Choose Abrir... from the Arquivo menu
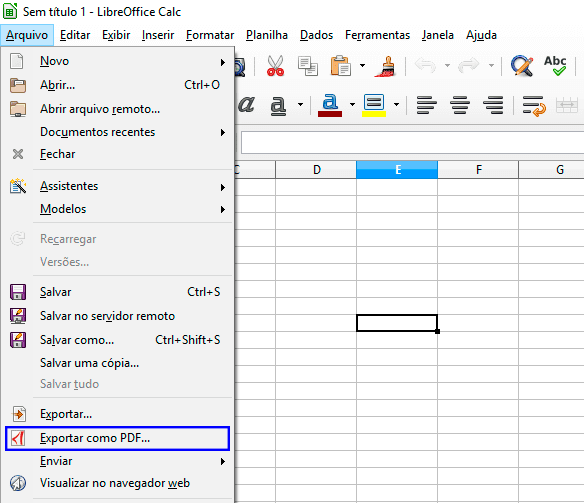The image size is (584, 503). tap(118, 85)
